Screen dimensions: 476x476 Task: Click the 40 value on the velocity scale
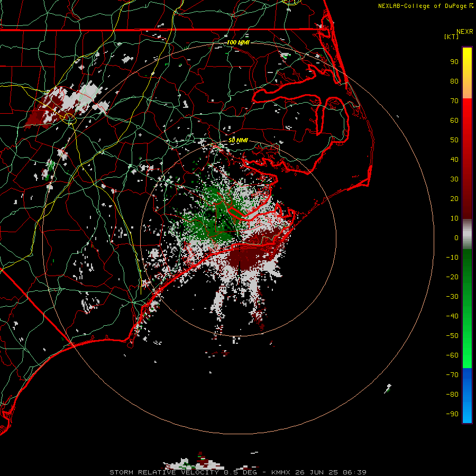tap(454, 159)
